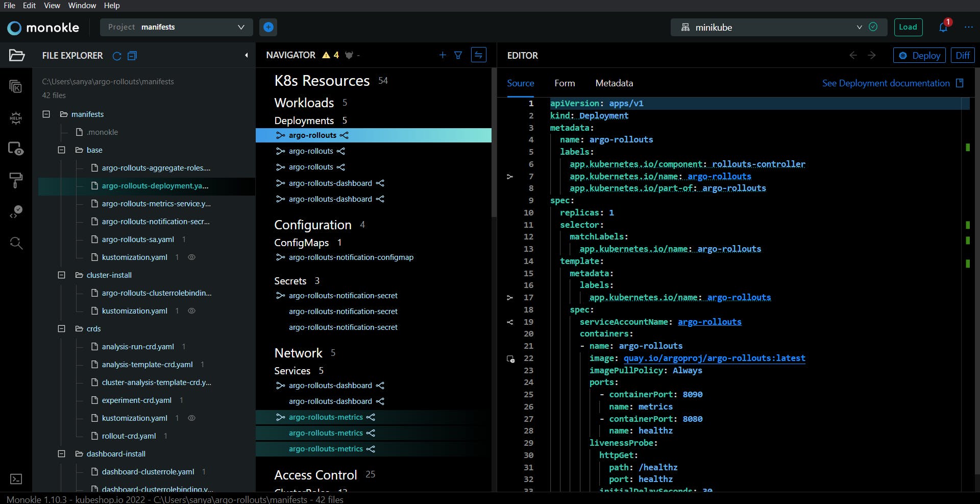The width and height of the screenshot is (980, 504).
Task: Collapse the Configuration section heading
Action: tap(313, 225)
